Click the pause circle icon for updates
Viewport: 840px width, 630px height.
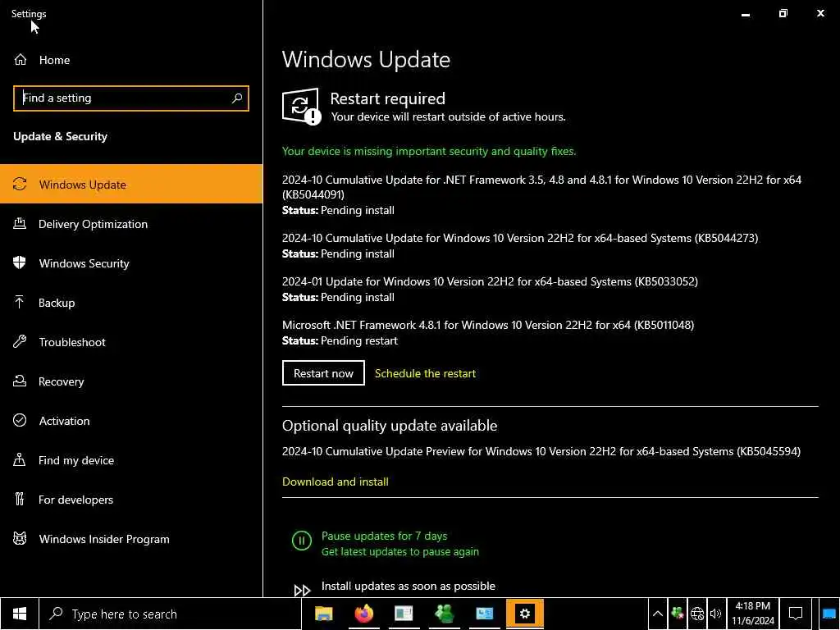click(x=302, y=541)
